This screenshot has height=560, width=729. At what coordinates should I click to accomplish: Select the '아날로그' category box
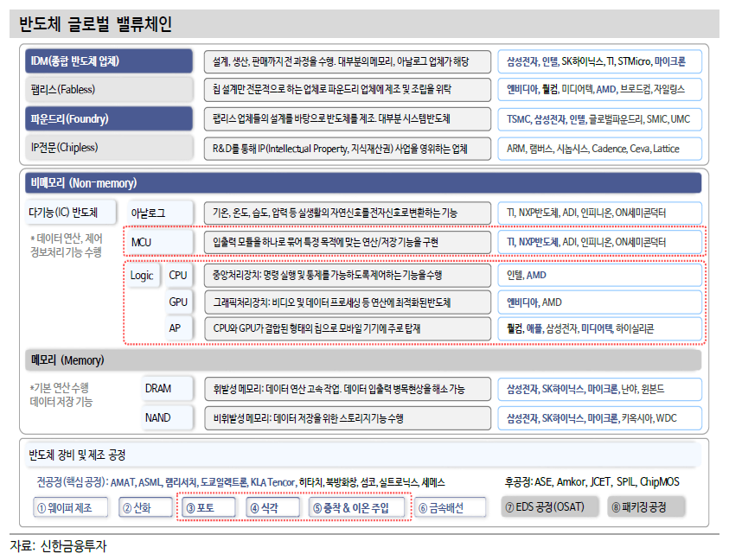pos(160,213)
